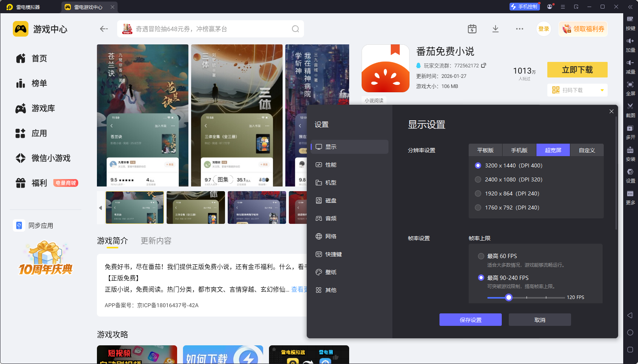Image resolution: width=638 pixels, height=364 pixels.
Task: Open the 性能 settings category
Action: 331,165
